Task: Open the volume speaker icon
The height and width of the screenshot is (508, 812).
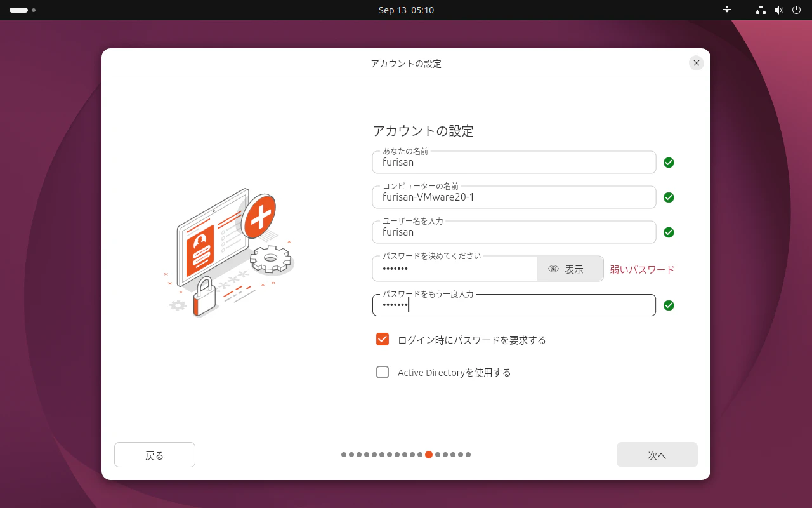Action: tap(779, 10)
